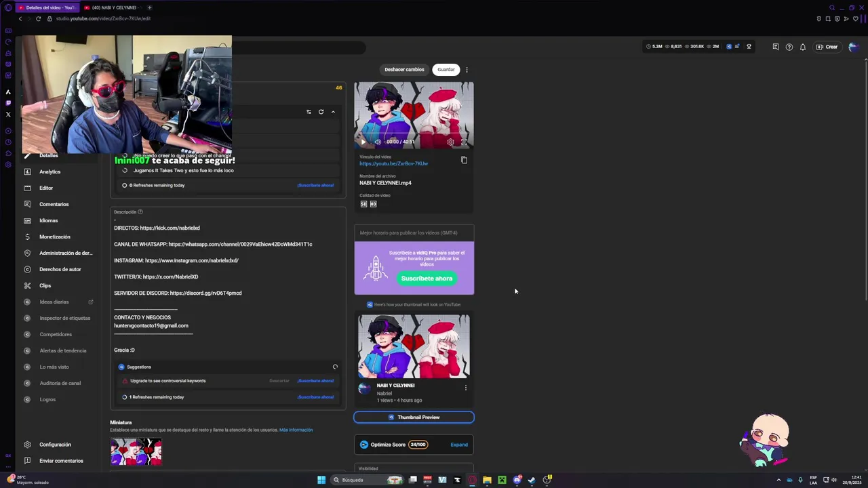
Task: Click Thumbnail Preview button
Action: click(414, 417)
